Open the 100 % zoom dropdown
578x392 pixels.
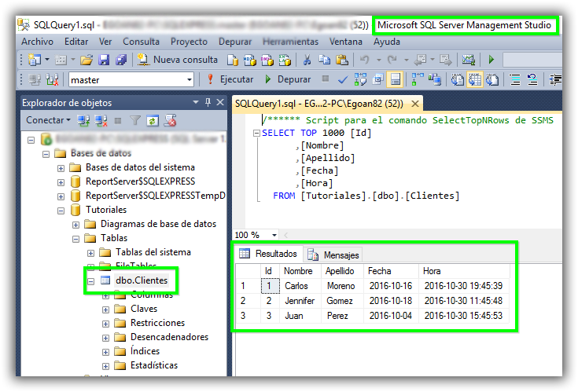[274, 235]
